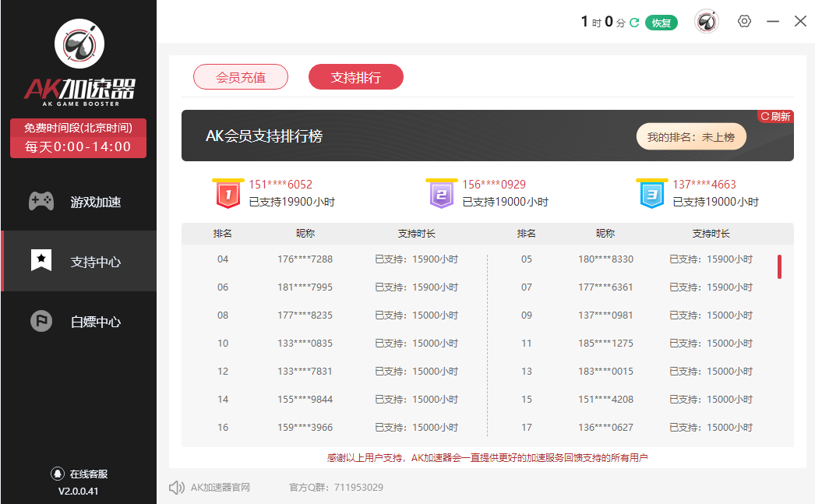Click the left 支持时长 column header

pyautogui.click(x=416, y=234)
